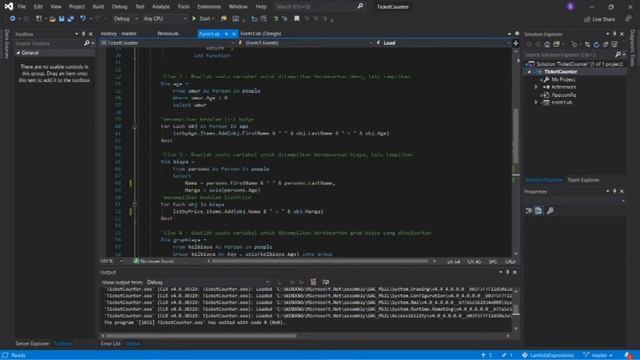
Task: Click No issues found indicator
Action: (153, 261)
